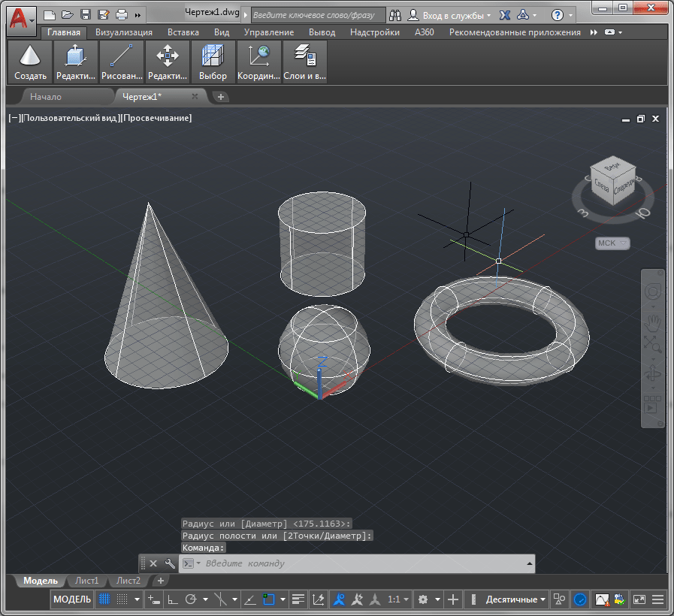The width and height of the screenshot is (674, 616).
Task: Toggle ortho mode in status bar
Action: pos(172,599)
